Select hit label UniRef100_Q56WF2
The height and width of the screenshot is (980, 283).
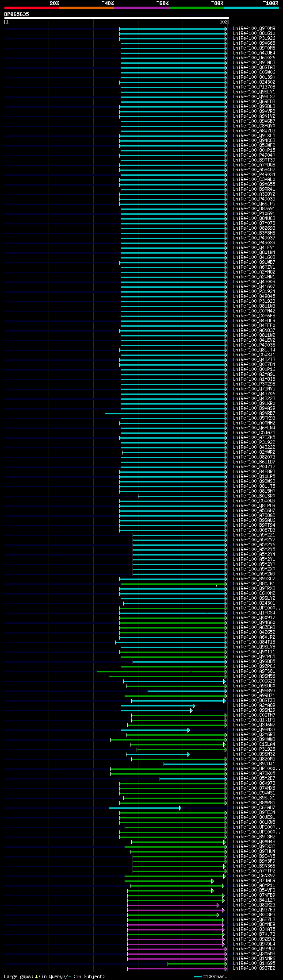point(254,145)
